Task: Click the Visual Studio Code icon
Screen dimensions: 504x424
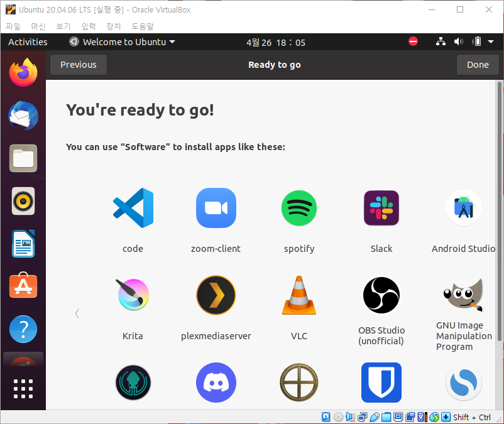Action: (x=133, y=208)
